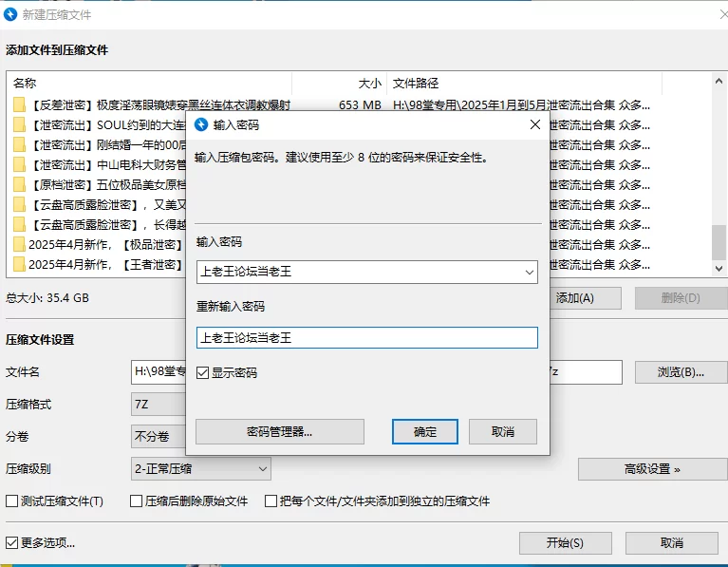
Task: Select folder icon of 【原档泄密】 row
Action: coord(19,185)
